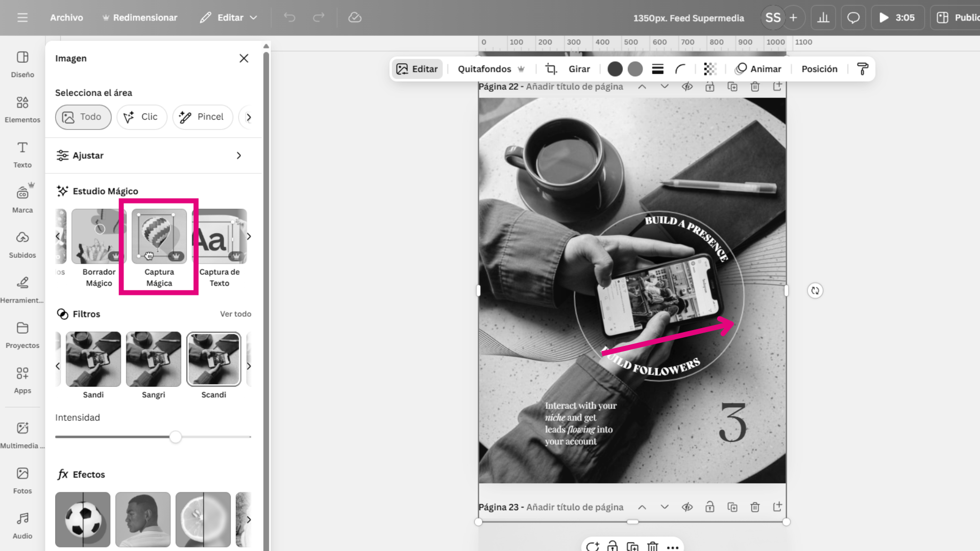Apply the Sandi filter thumbnail

pos(93,359)
